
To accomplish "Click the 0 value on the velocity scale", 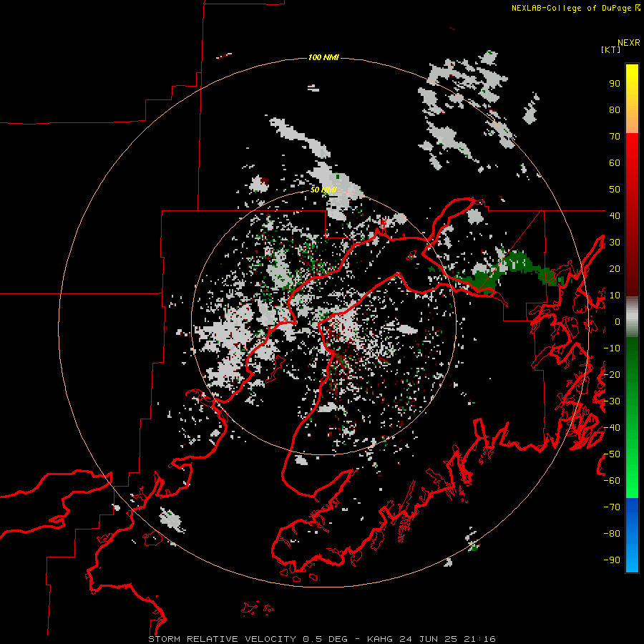I will coord(618,321).
